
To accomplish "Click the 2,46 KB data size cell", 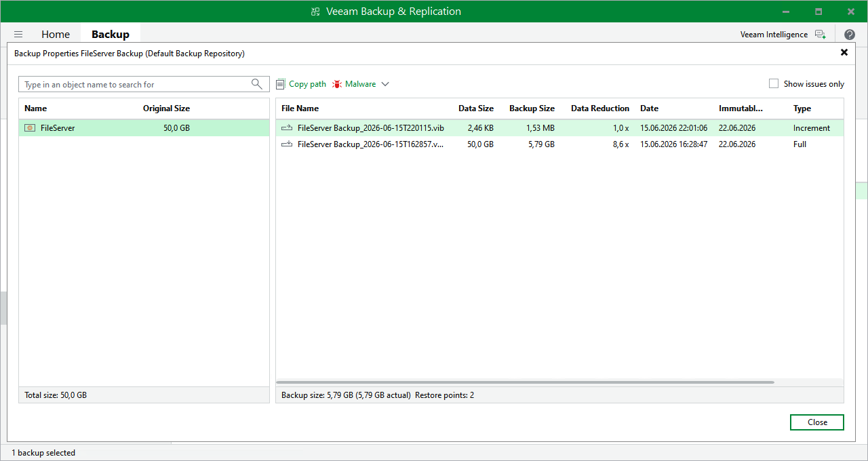I will pyautogui.click(x=480, y=127).
